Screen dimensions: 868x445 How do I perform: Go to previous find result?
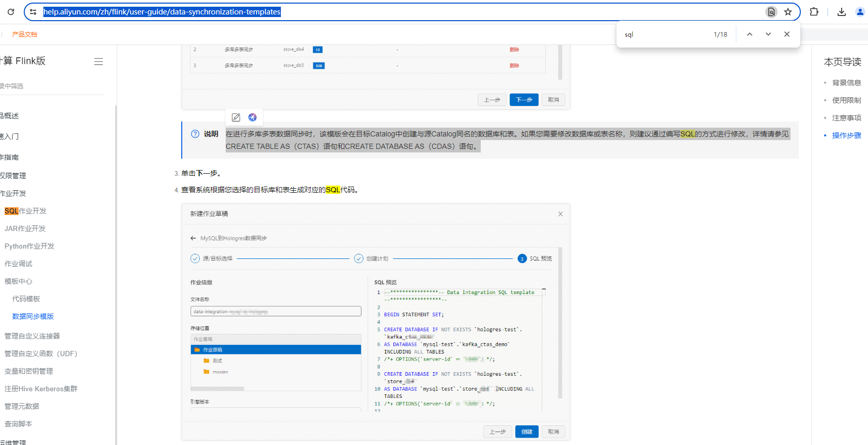click(750, 34)
